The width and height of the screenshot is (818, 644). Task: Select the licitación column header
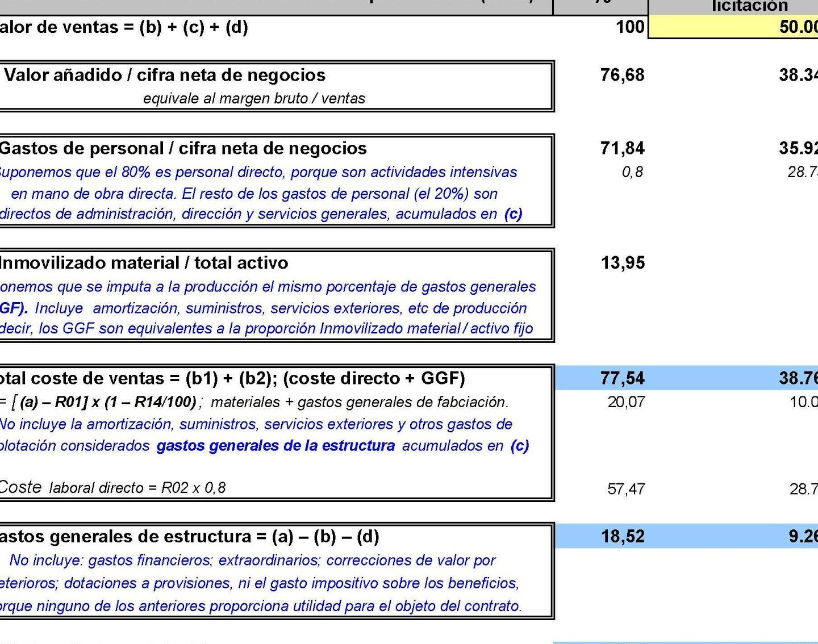point(749,6)
